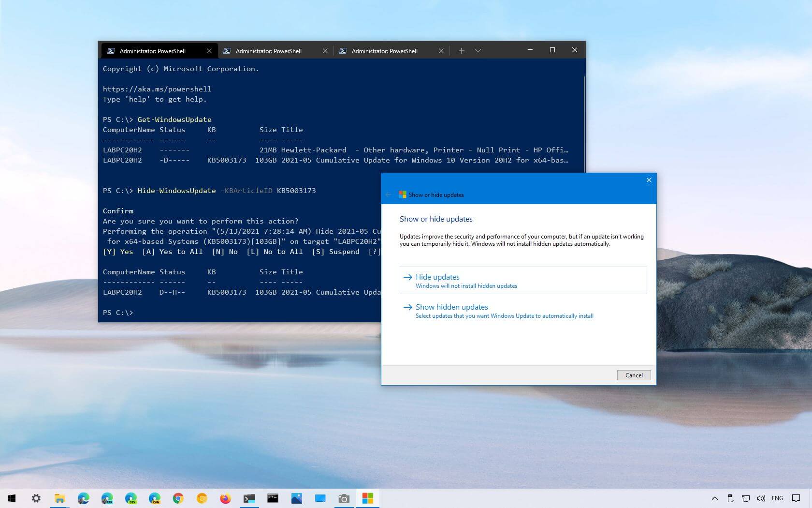Switch to the second Administrator: PowerShell tab
The width and height of the screenshot is (812, 508).
click(275, 51)
